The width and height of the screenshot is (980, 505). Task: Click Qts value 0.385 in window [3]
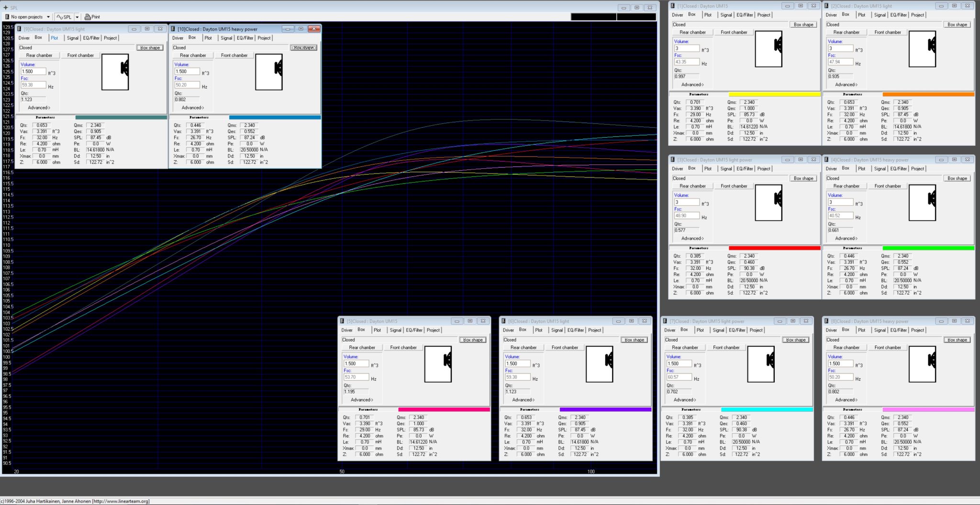pyautogui.click(x=695, y=256)
